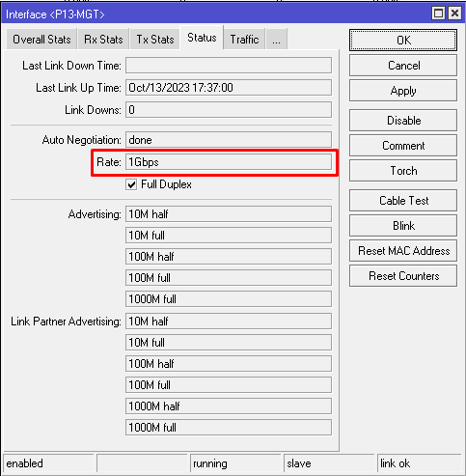Click the 'enabled' status bar entry

click(48, 463)
